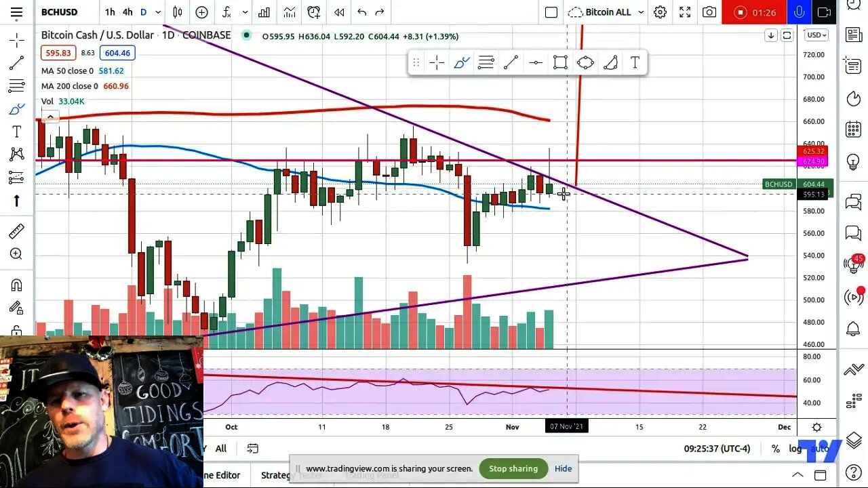Open the candlestick chart style selector
This screenshot has width=868, height=488.
[178, 12]
